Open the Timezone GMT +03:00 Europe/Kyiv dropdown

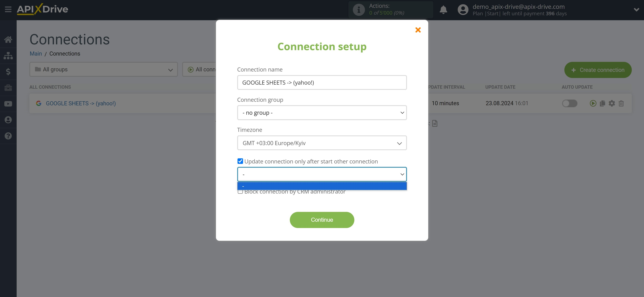click(x=322, y=143)
